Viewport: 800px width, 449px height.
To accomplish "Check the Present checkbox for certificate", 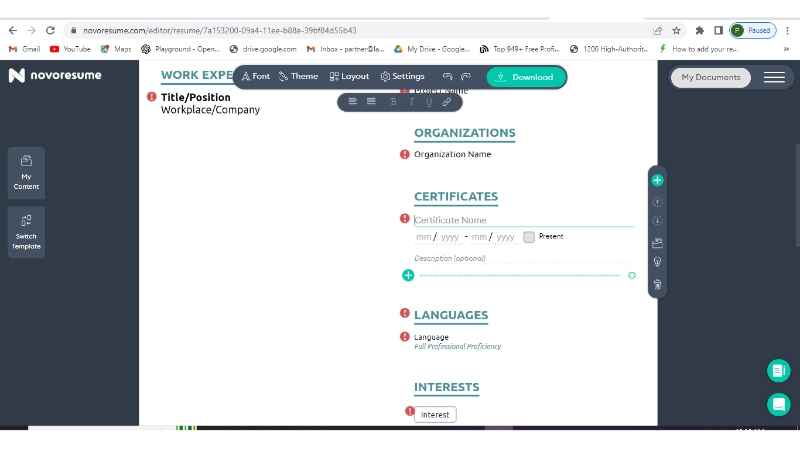I will pyautogui.click(x=529, y=237).
